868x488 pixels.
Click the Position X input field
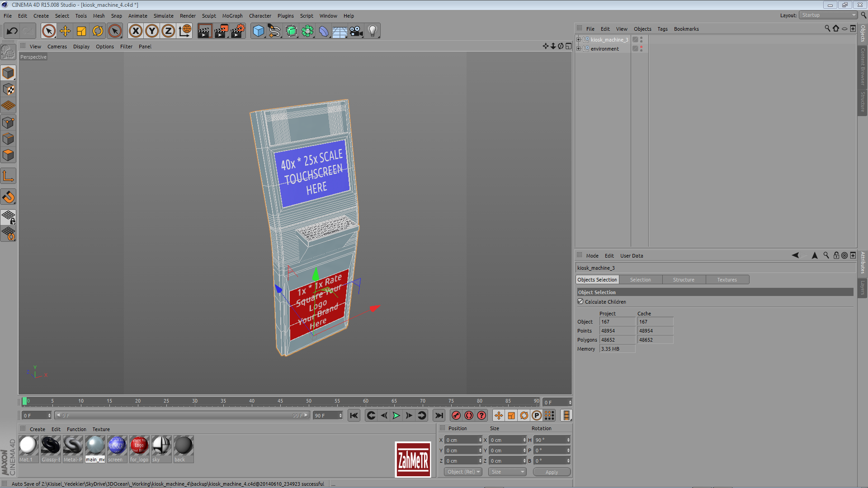point(462,440)
